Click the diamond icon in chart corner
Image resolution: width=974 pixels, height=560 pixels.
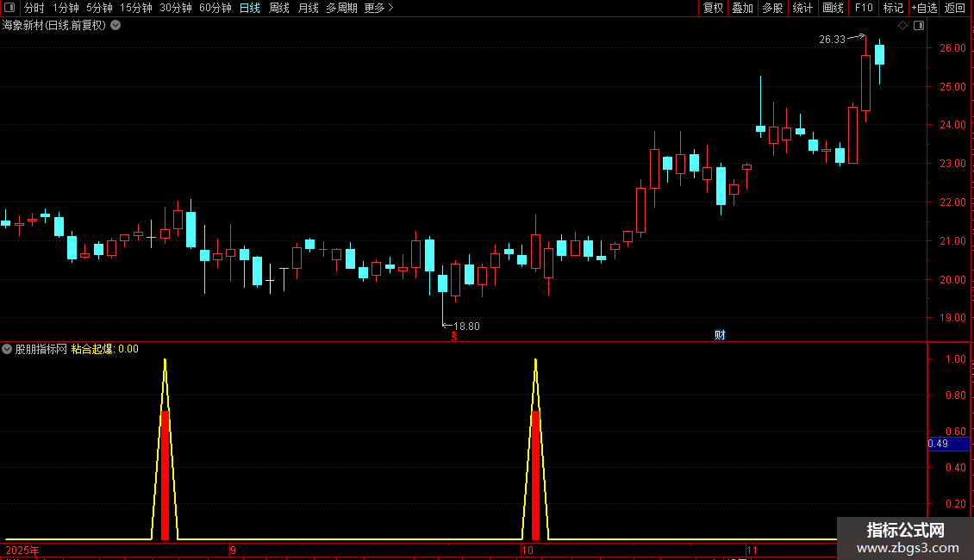tap(903, 26)
